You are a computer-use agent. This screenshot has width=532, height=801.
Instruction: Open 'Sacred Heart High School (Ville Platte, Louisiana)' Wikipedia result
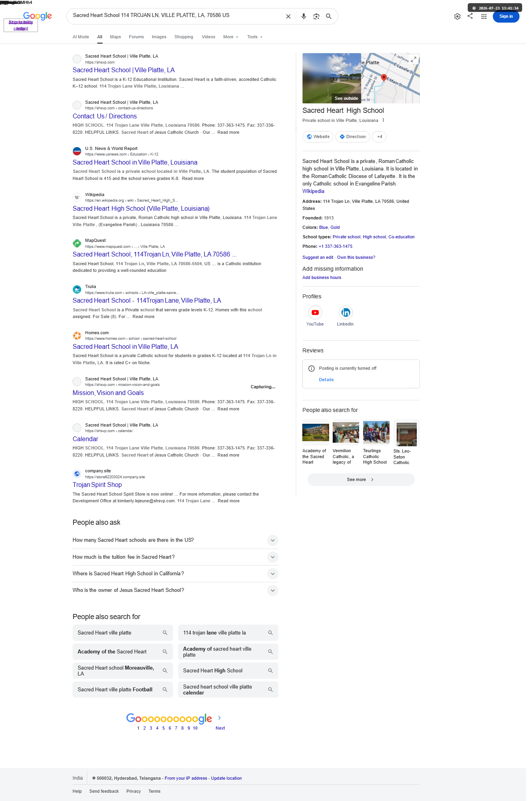[141, 209]
